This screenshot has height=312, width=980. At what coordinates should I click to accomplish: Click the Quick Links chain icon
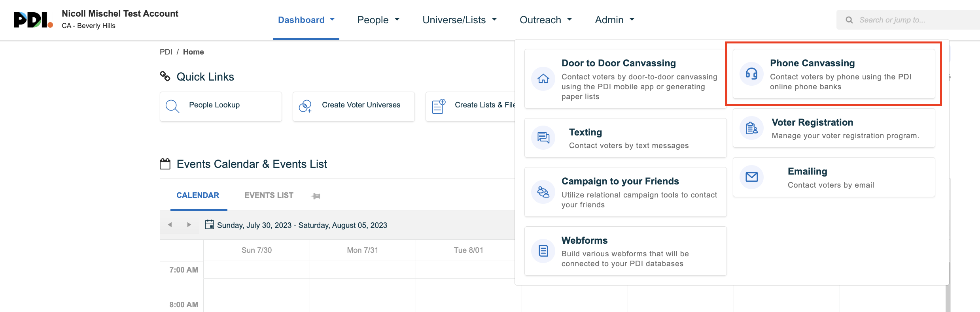pos(165,76)
